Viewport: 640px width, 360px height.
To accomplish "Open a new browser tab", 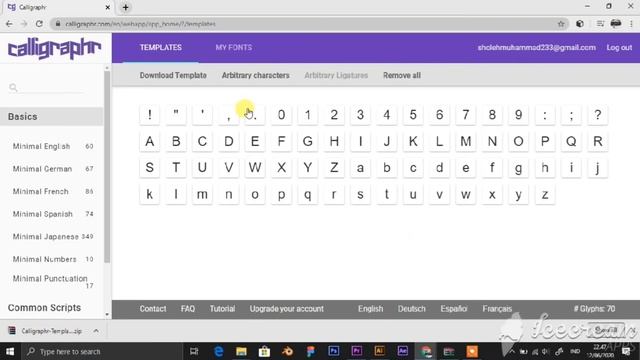I will click(125, 7).
